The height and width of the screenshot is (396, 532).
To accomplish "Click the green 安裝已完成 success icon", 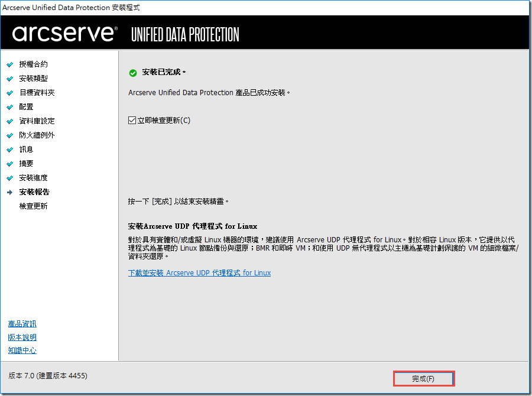I will click(x=133, y=73).
